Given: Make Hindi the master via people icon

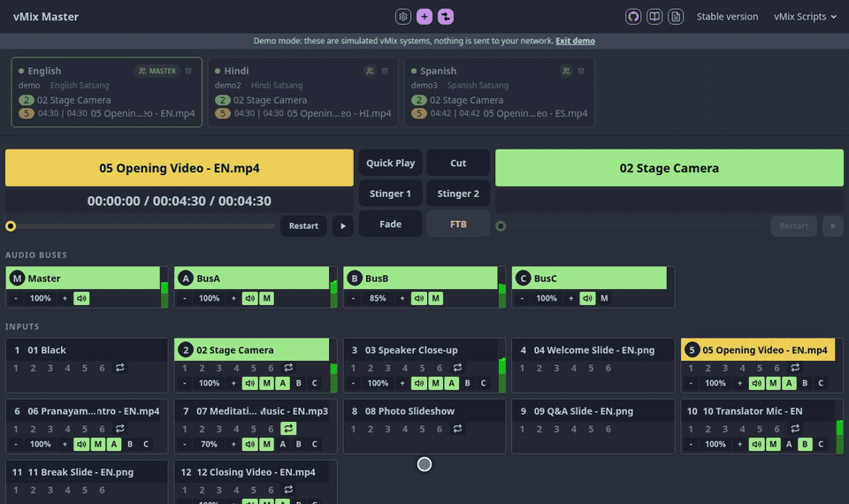Looking at the screenshot, I should point(370,71).
